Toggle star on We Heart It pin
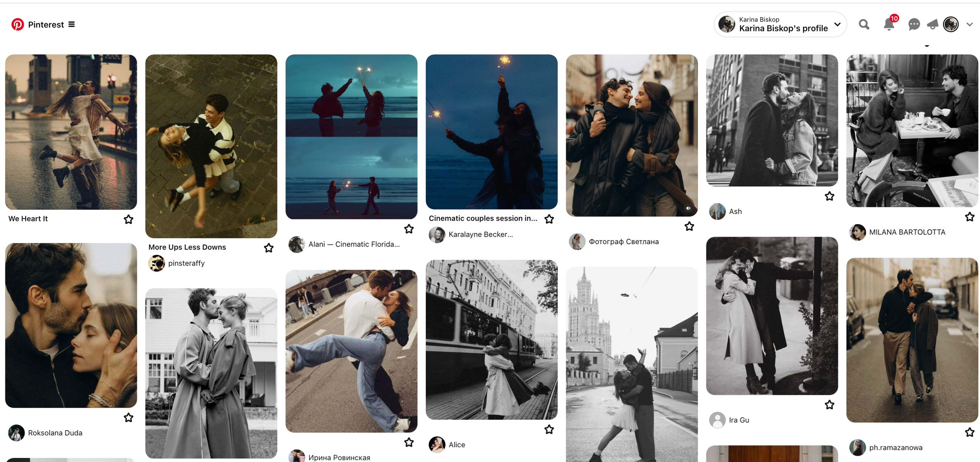 click(129, 219)
